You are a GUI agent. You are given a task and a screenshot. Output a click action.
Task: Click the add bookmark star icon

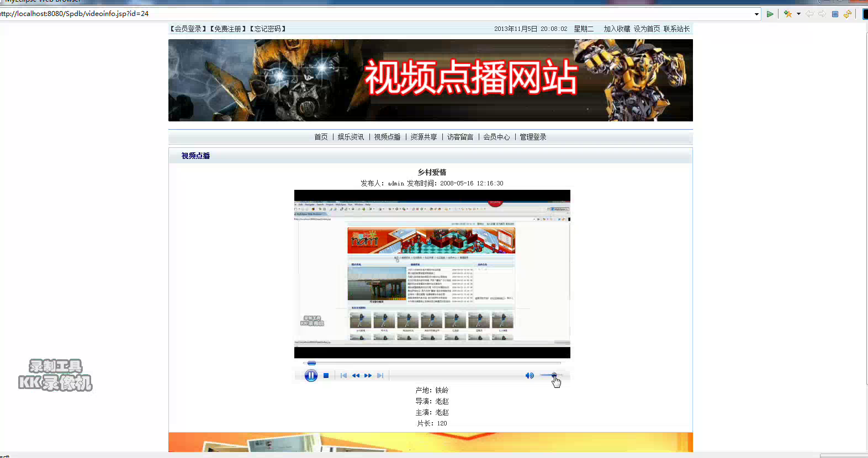tap(787, 14)
